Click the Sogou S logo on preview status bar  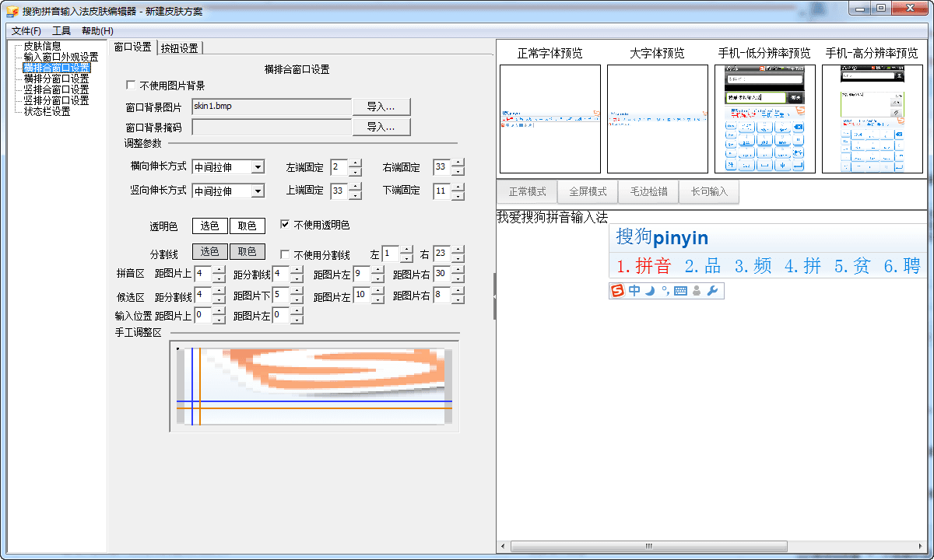coord(618,291)
